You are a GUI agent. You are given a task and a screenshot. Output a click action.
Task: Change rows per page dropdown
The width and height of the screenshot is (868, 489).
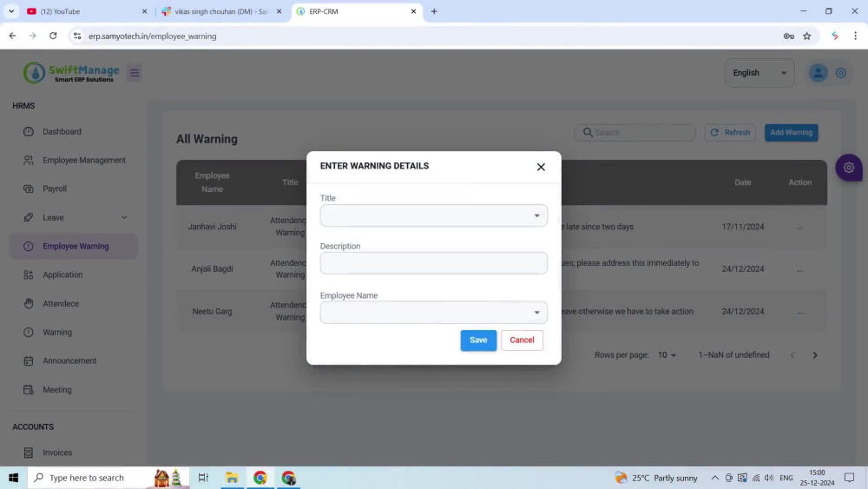pos(667,355)
